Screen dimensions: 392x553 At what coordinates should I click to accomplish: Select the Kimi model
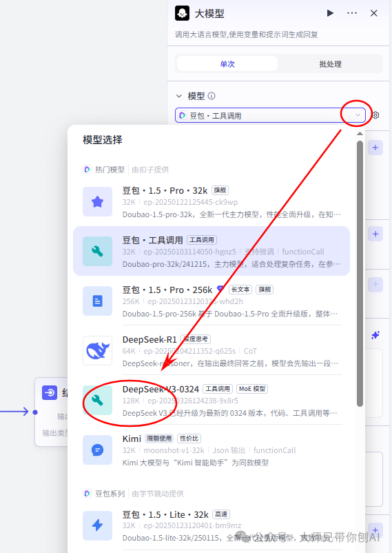click(x=212, y=450)
